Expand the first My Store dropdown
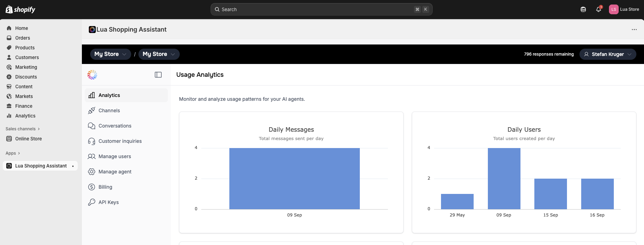Screen dimensions: 644x245 (110, 54)
